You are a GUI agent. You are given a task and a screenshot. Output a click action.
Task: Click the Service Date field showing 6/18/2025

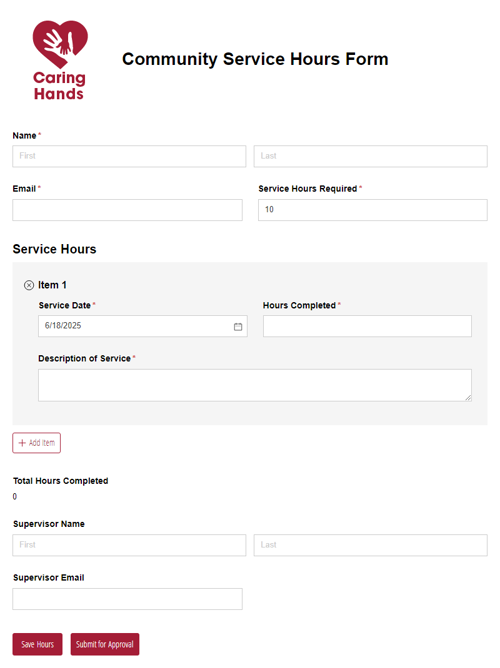coord(143,326)
